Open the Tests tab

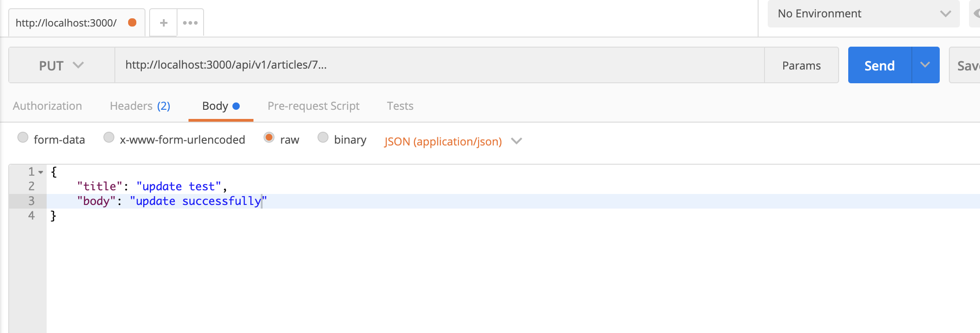[400, 106]
